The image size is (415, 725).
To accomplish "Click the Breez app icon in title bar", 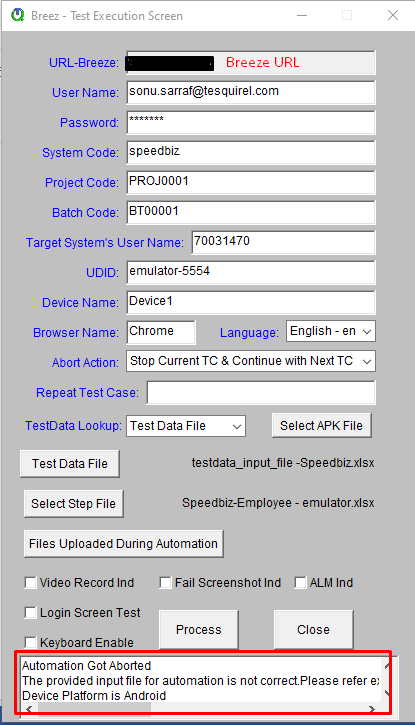I will 18,15.
